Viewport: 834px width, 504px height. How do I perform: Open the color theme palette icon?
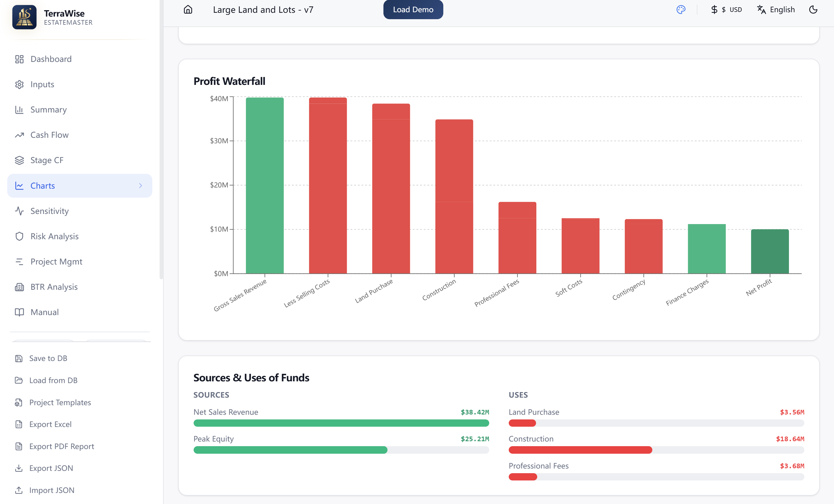click(x=681, y=10)
